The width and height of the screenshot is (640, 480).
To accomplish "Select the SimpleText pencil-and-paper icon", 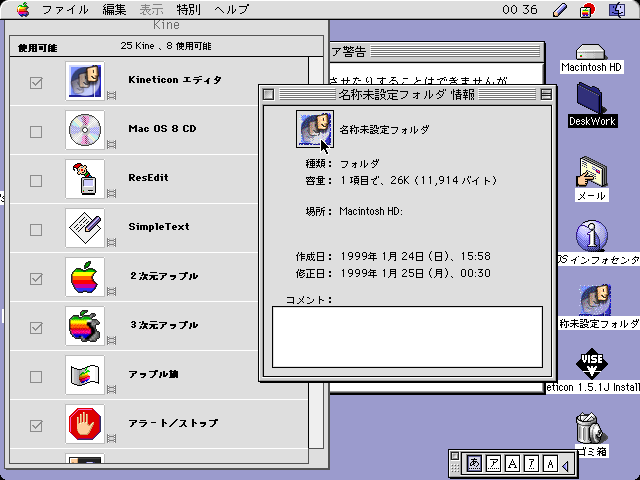I will tap(85, 228).
